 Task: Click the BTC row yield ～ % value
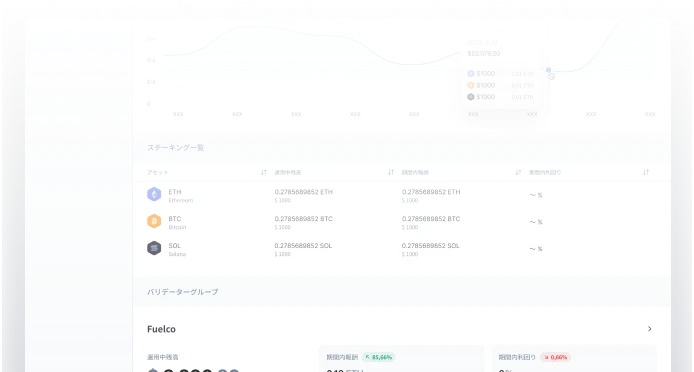[536, 222]
